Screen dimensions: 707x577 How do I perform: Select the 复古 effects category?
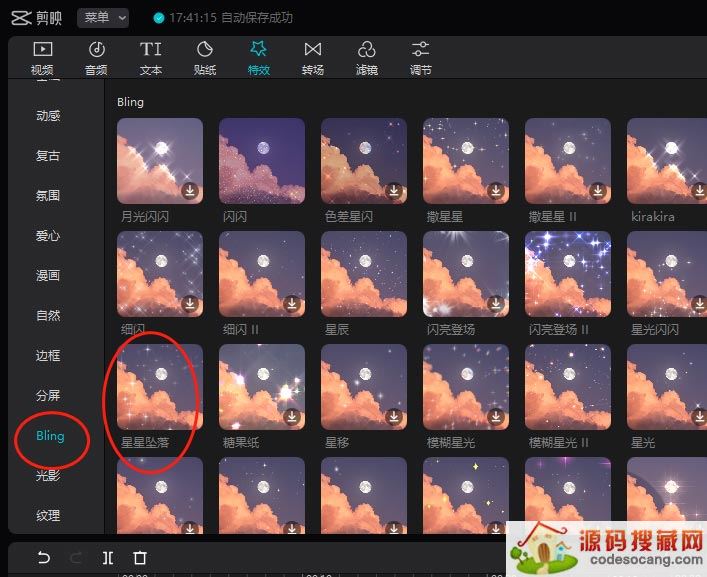pyautogui.click(x=48, y=156)
